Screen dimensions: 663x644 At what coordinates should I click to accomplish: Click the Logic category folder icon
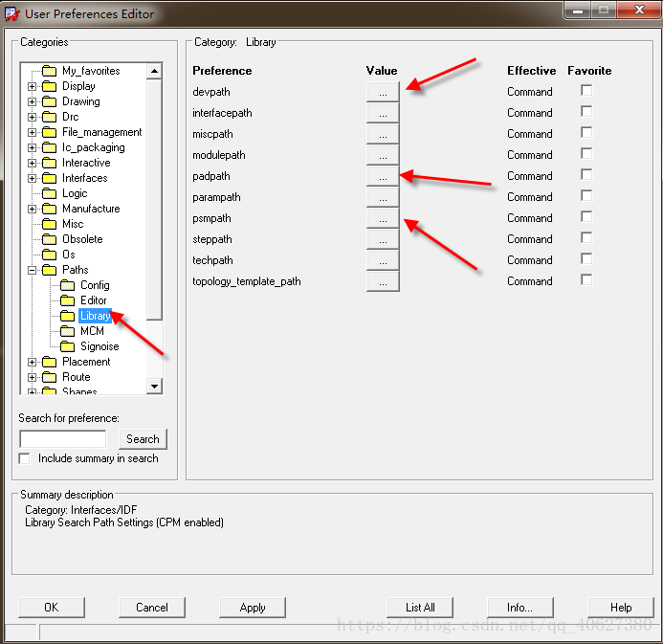[x=51, y=193]
